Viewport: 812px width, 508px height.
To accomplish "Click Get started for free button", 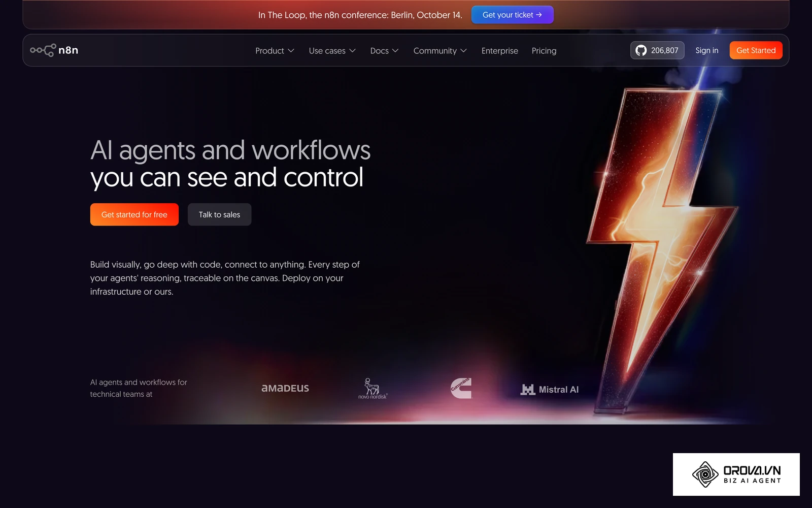I will coord(134,214).
